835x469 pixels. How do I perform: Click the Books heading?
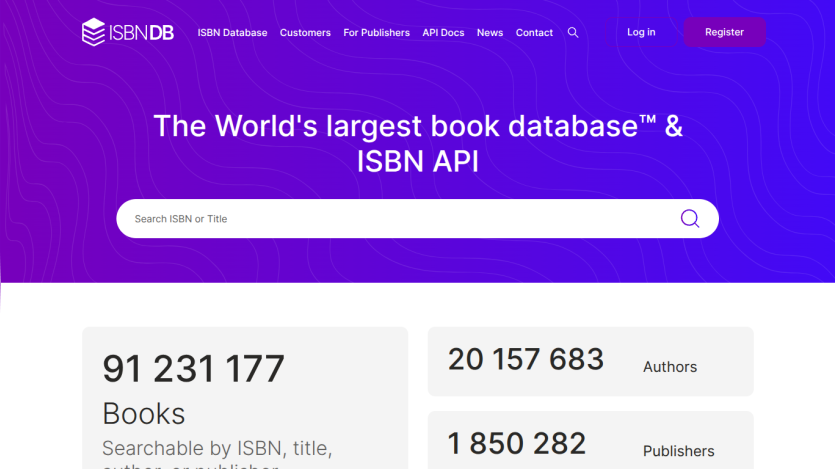[x=144, y=414]
